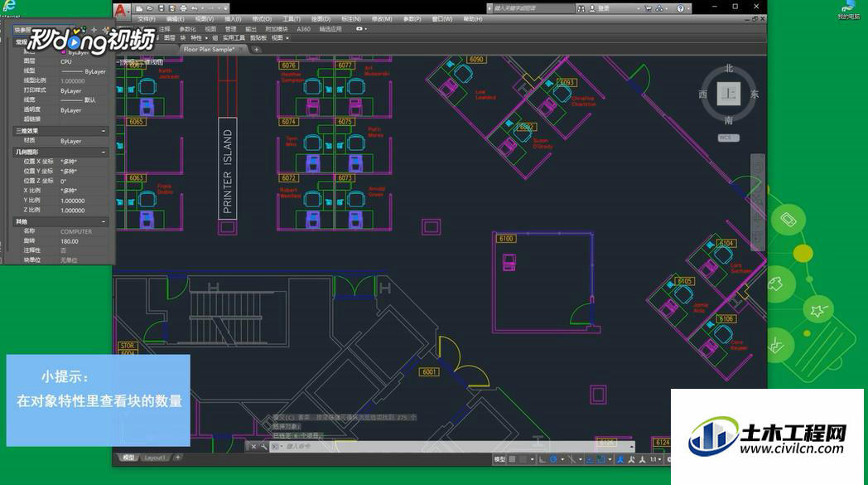
Task: Open the ribbon minimize options dropdown
Action: click(365, 29)
